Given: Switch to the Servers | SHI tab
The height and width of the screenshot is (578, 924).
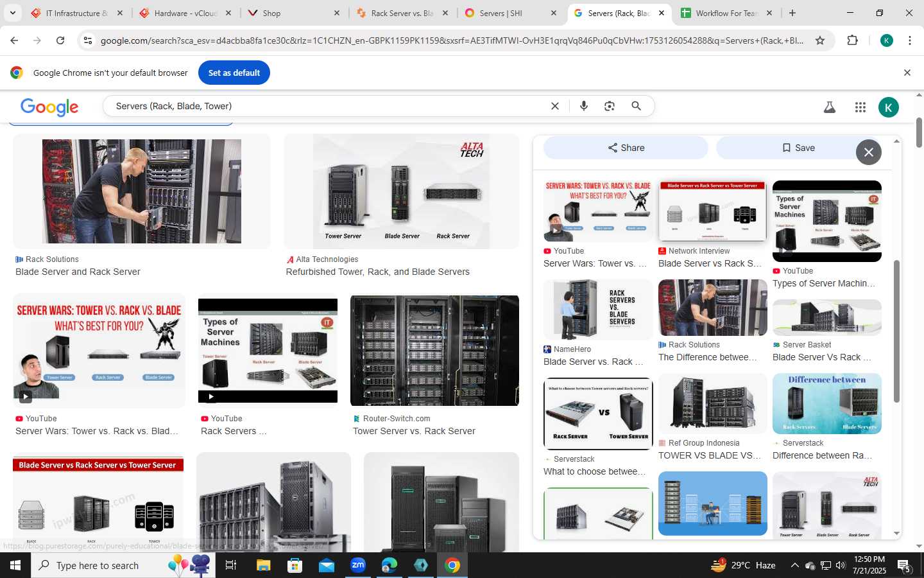Looking at the screenshot, I should click(x=511, y=13).
